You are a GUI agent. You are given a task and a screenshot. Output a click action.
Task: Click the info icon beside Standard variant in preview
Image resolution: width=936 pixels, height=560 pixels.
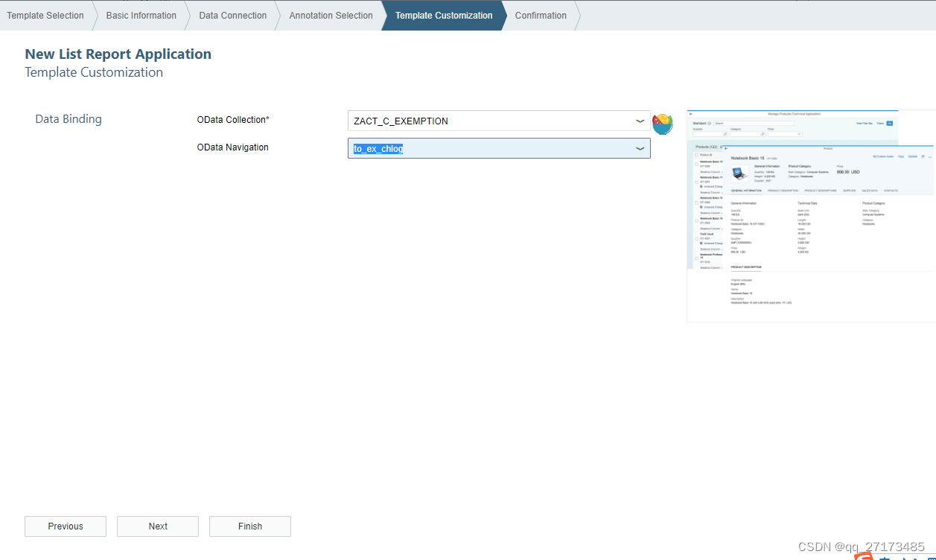[x=710, y=124]
